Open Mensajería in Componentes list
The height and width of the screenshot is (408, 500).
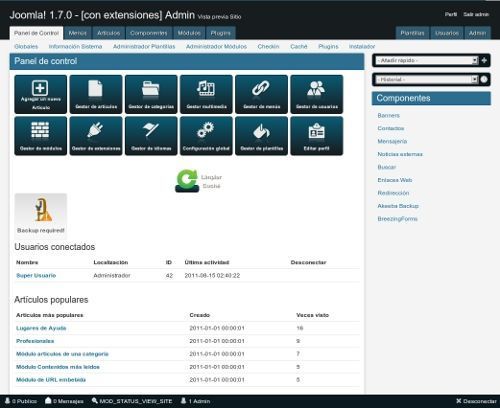click(392, 141)
